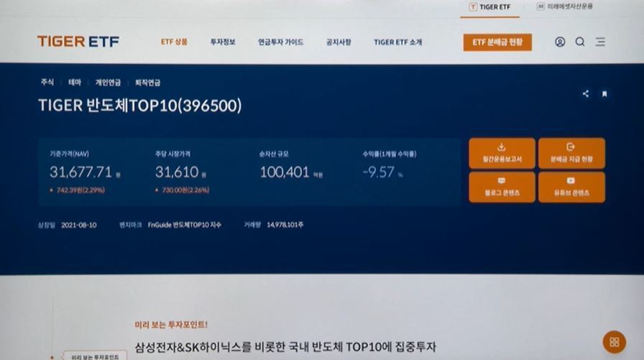
Task: Click the 미리 보는 투자포인트 side label
Action: pos(93,356)
